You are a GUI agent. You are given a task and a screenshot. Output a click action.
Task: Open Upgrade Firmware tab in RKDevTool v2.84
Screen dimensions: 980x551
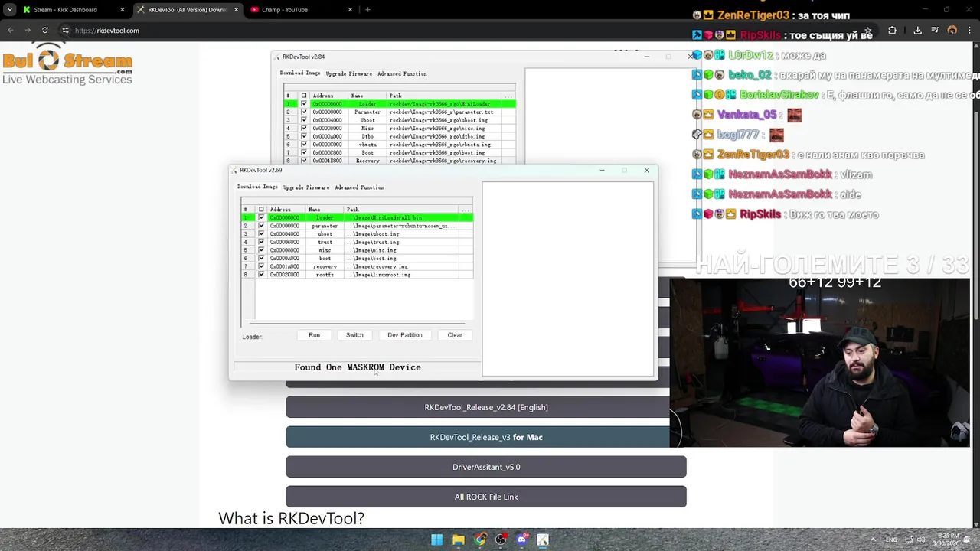tap(349, 74)
